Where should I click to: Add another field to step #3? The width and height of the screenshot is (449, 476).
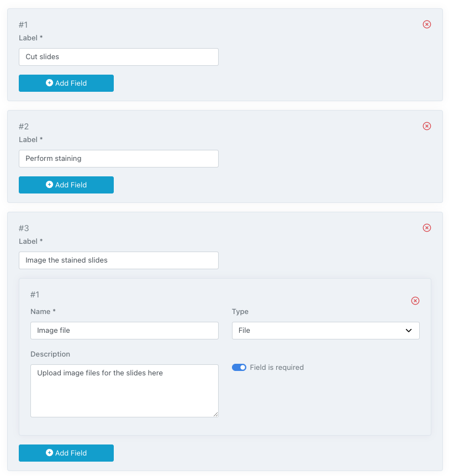66,453
